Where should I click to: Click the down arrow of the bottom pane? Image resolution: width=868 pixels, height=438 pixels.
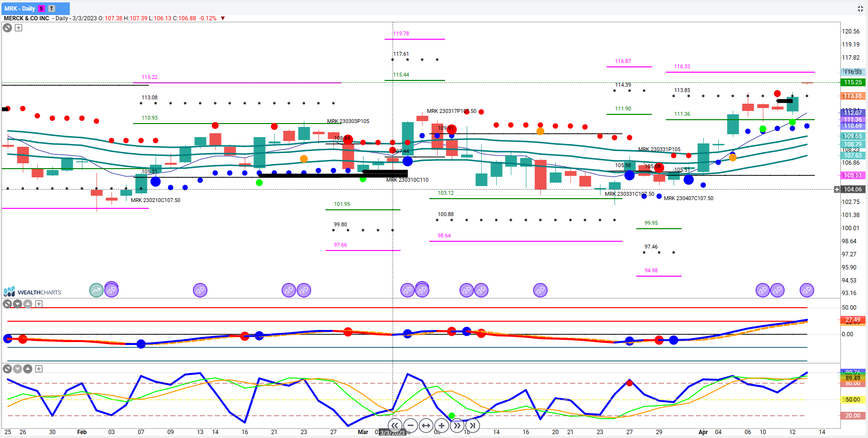coord(17,369)
